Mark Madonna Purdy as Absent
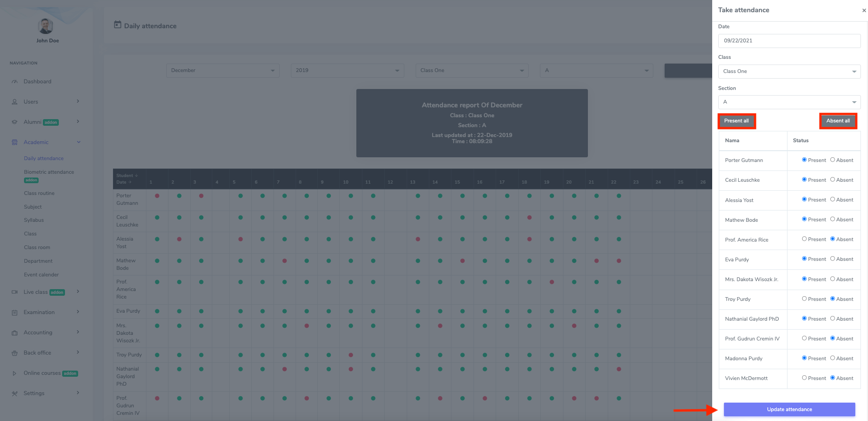 [833, 358]
